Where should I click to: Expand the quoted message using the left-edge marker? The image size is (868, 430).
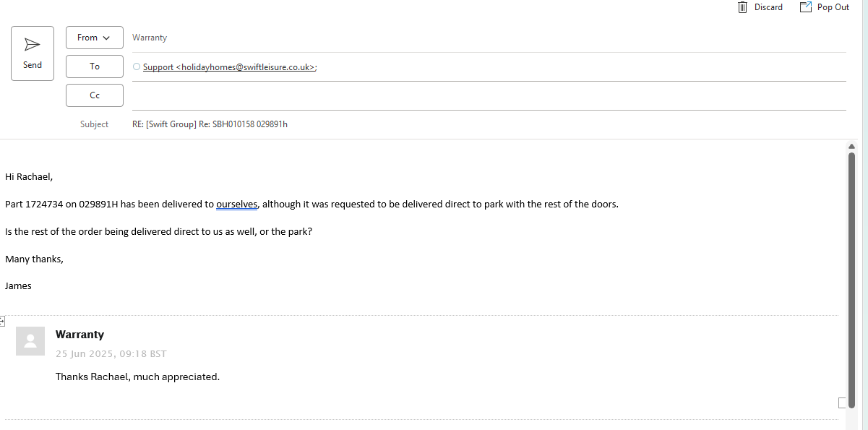pyautogui.click(x=2, y=321)
